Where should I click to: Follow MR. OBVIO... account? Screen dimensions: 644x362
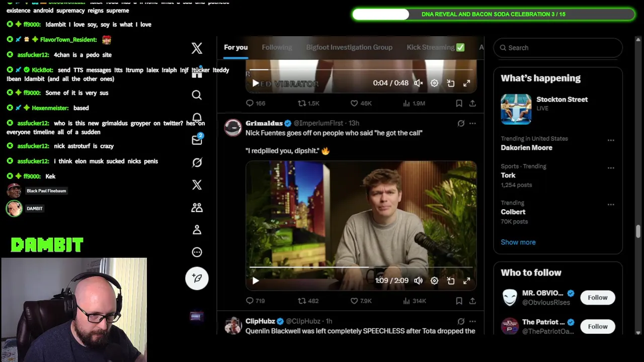(x=598, y=298)
